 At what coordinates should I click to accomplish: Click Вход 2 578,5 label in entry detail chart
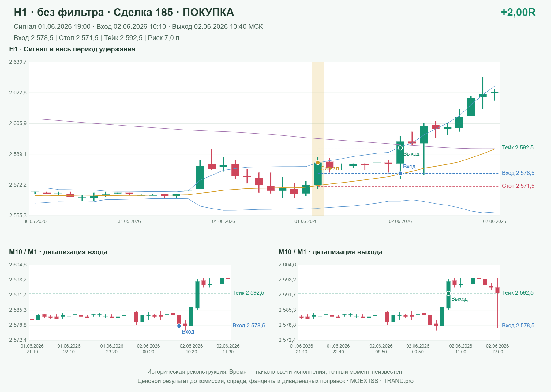(249, 326)
